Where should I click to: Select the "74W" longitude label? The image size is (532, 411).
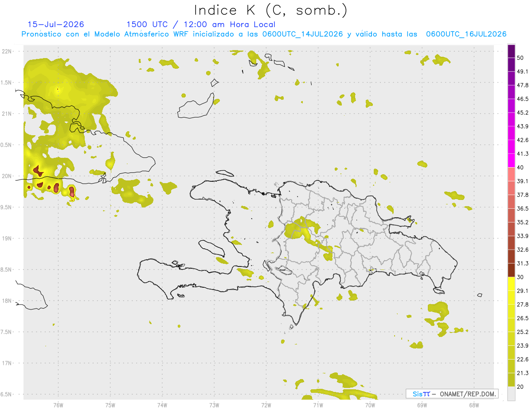click(162, 405)
